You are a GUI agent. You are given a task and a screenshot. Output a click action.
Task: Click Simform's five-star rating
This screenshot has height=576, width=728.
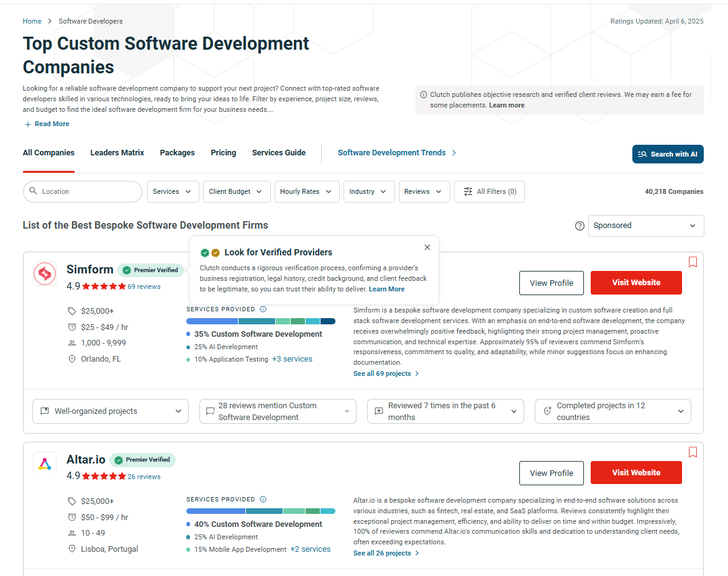pyautogui.click(x=104, y=286)
